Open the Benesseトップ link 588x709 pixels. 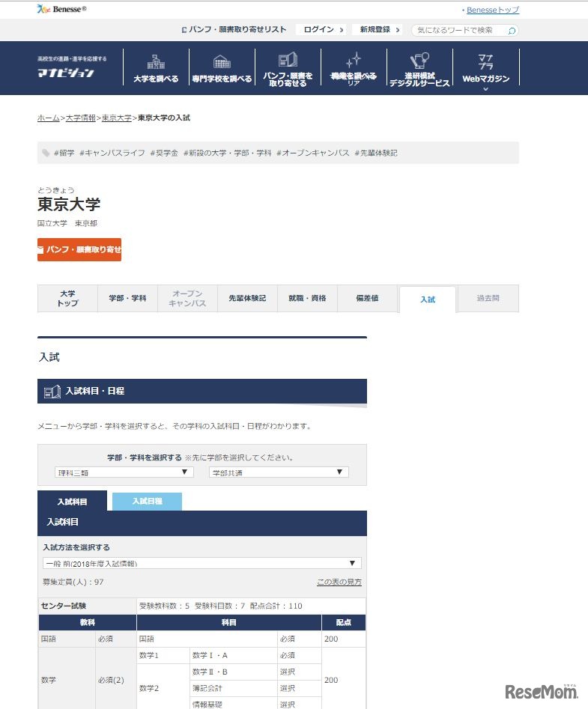493,10
